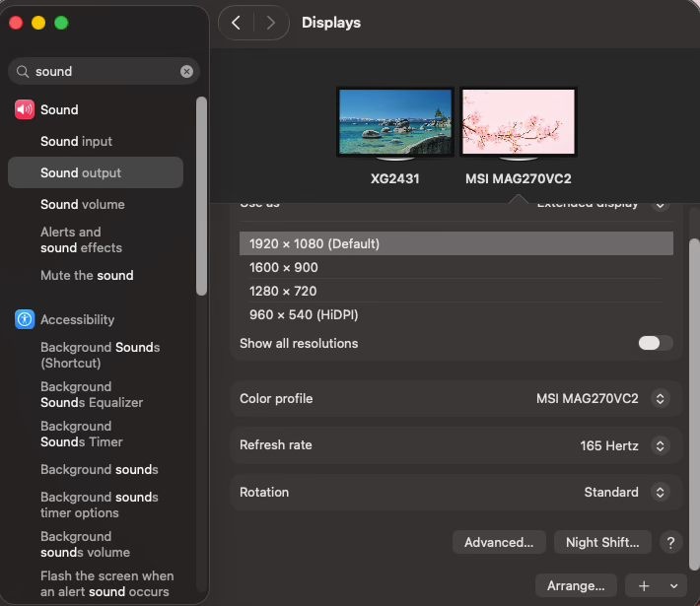Expand the chevron menu beside the plus button

click(x=674, y=586)
